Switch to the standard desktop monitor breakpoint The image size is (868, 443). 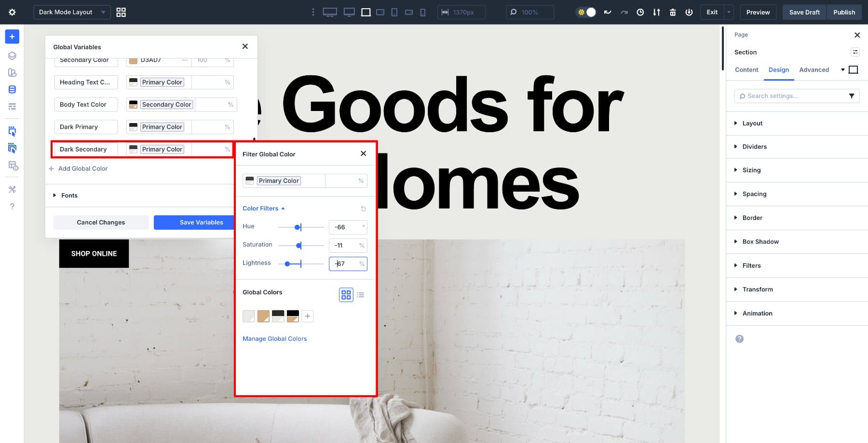(349, 12)
